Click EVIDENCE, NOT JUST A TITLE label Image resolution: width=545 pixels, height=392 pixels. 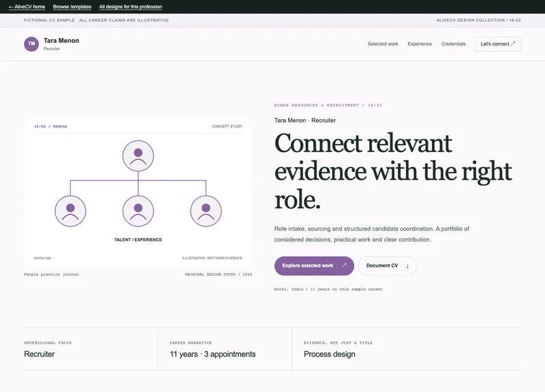click(338, 343)
